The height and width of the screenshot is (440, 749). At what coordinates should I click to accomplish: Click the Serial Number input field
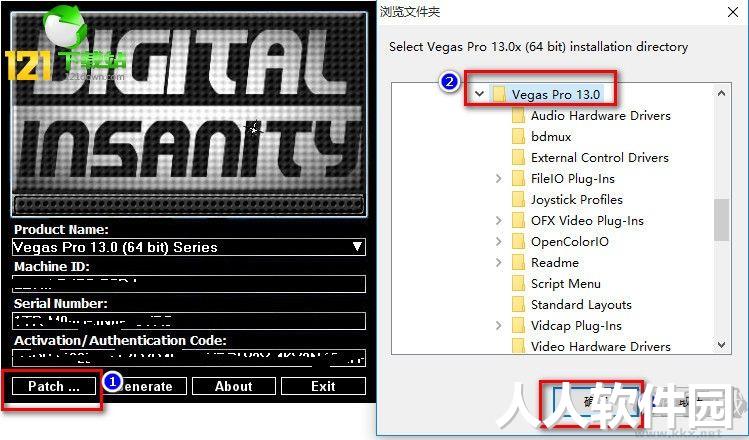pos(189,321)
